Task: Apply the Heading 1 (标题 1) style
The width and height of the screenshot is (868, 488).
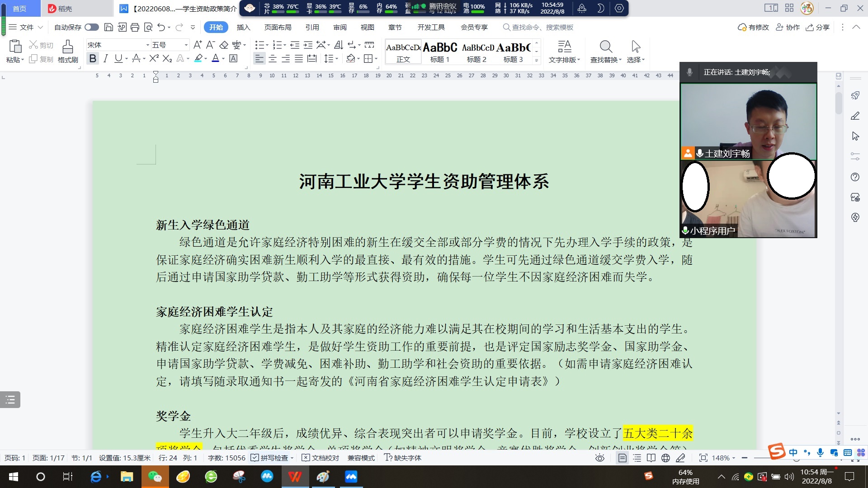Action: tap(440, 52)
